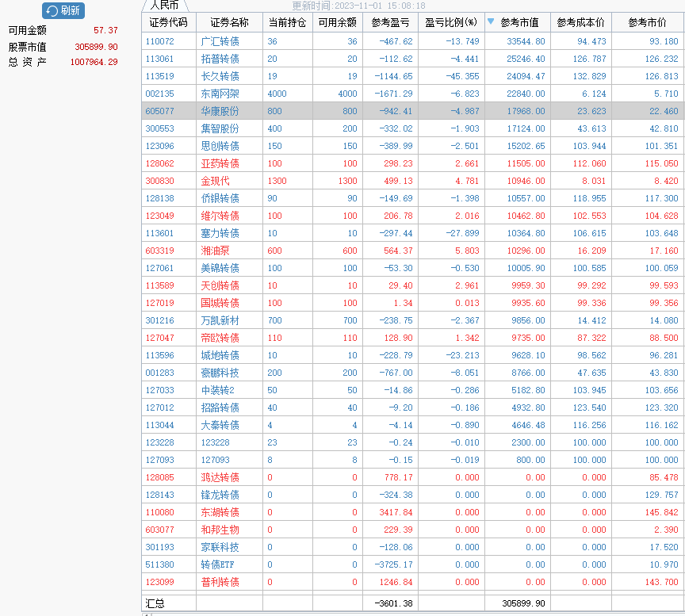Click the 当前持仓 column header
The height and width of the screenshot is (616, 685).
(288, 22)
